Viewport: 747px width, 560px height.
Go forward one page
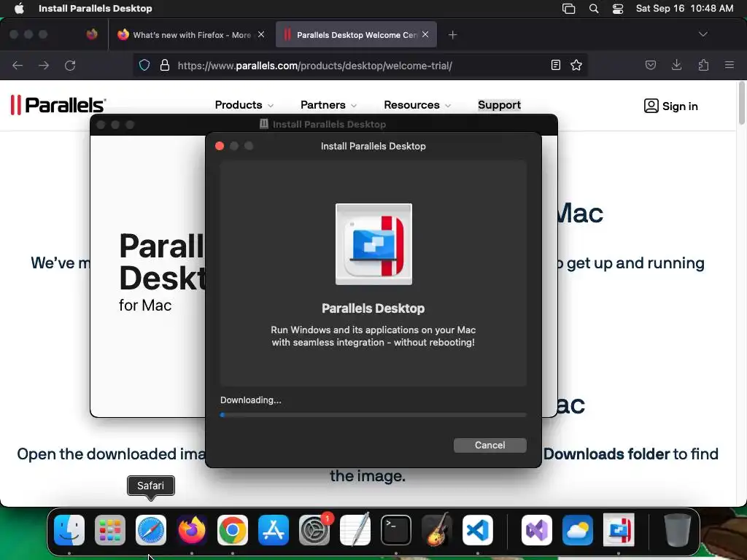click(44, 65)
